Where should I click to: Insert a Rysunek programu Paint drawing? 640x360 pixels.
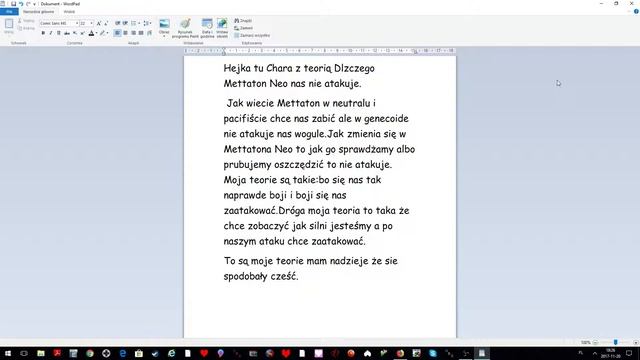pos(185,28)
